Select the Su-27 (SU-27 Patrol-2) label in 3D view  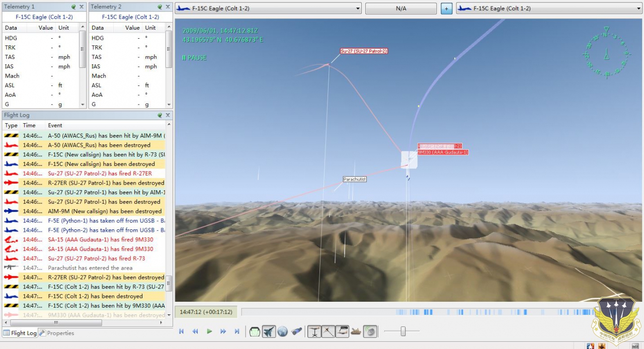tap(364, 51)
